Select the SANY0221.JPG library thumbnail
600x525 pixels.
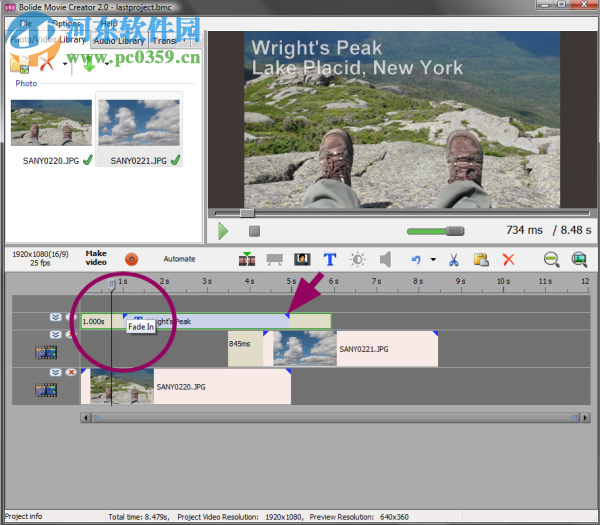[139, 129]
